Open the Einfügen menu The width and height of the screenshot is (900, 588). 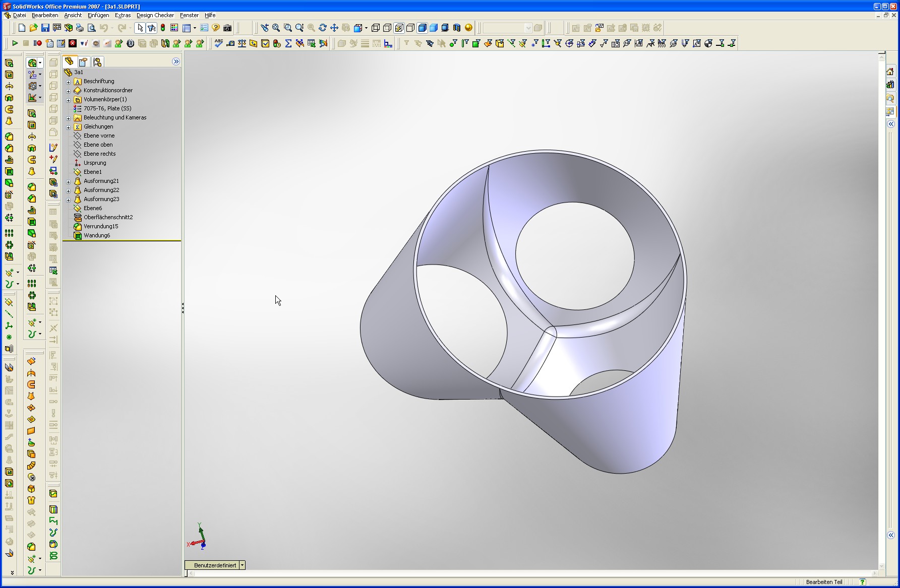[98, 15]
